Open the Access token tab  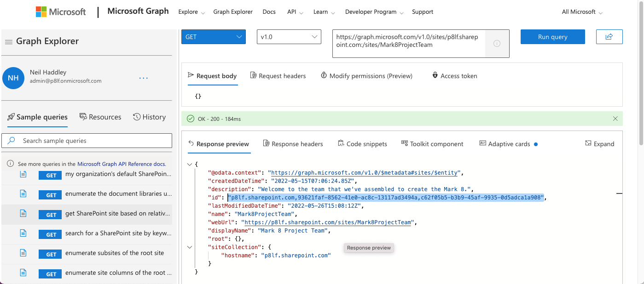[x=454, y=76]
